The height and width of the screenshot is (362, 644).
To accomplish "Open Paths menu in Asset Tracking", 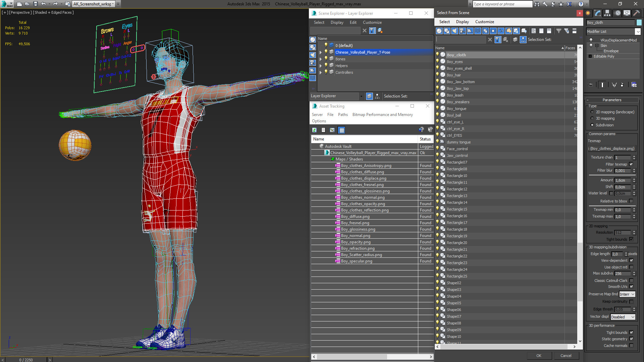I will point(343,115).
